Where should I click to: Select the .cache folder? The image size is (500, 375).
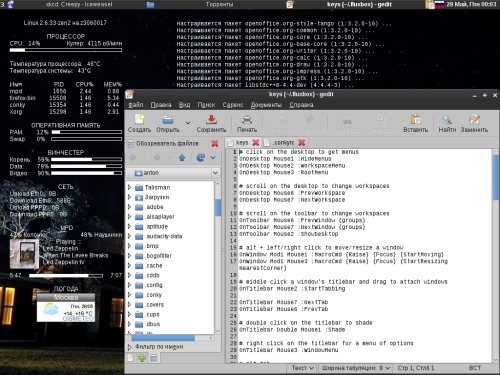point(154,266)
